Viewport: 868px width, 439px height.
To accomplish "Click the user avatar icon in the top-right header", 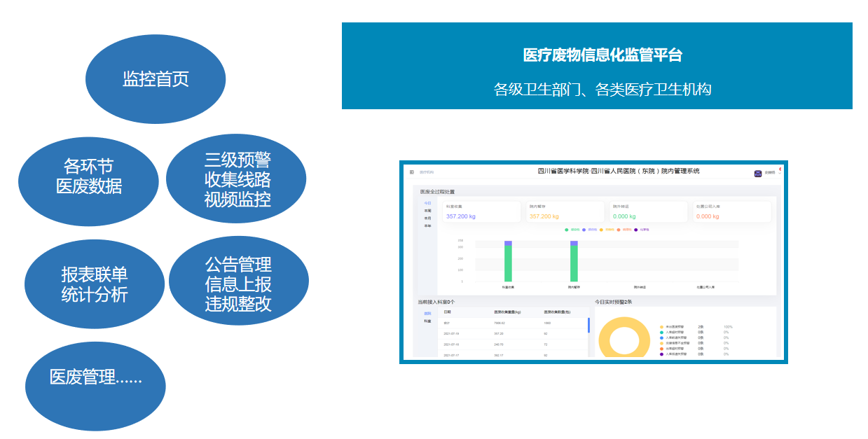I will click(757, 173).
